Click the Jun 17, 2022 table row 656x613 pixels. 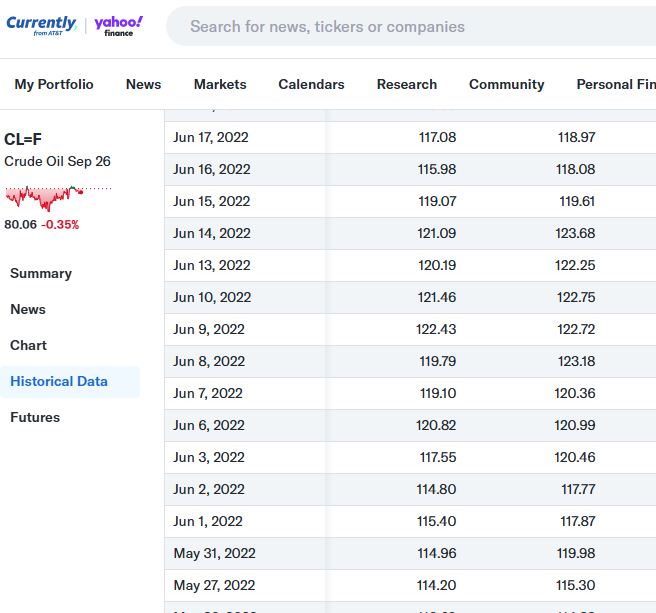tap(410, 137)
